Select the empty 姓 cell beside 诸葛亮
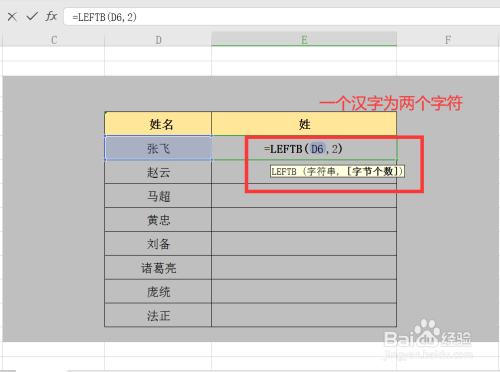 tap(304, 268)
